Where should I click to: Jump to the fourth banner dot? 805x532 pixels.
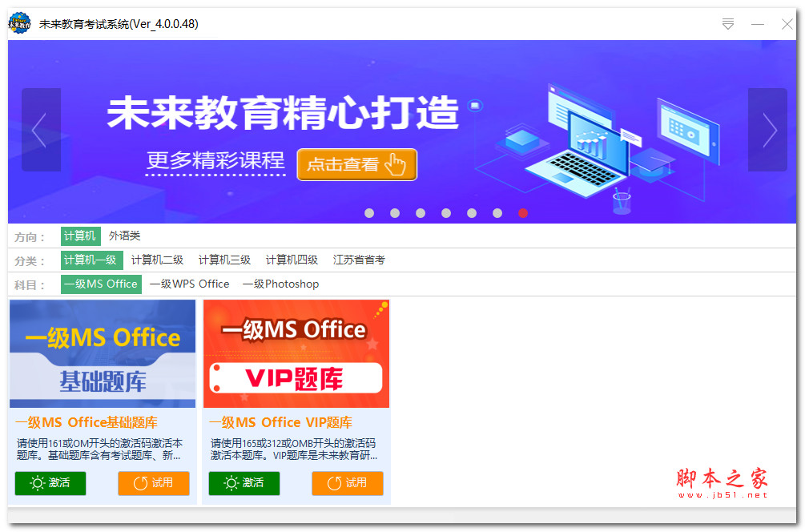(446, 213)
